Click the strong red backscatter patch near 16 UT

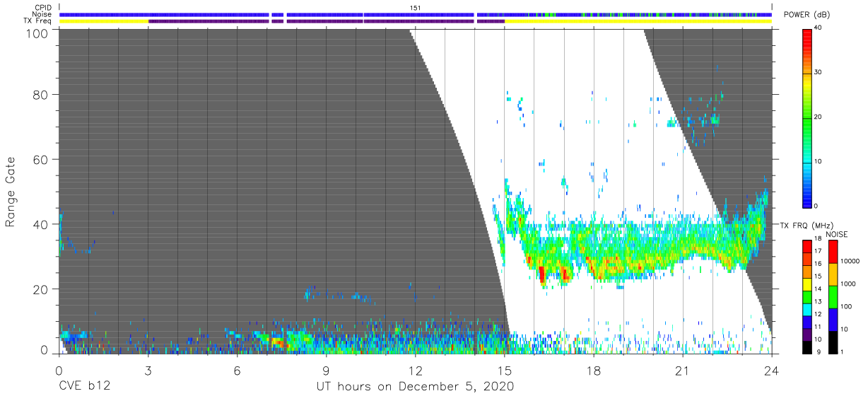click(542, 273)
